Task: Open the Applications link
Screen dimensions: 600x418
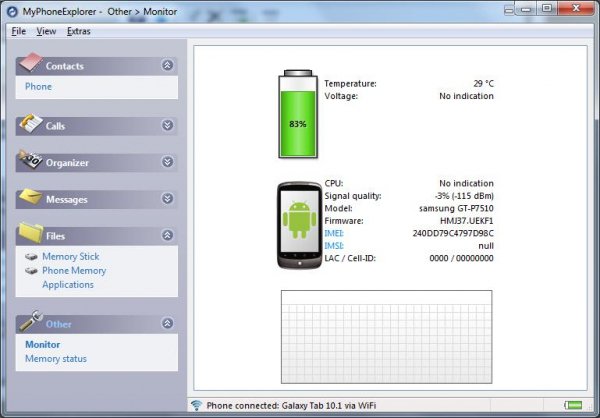Action: 68,285
